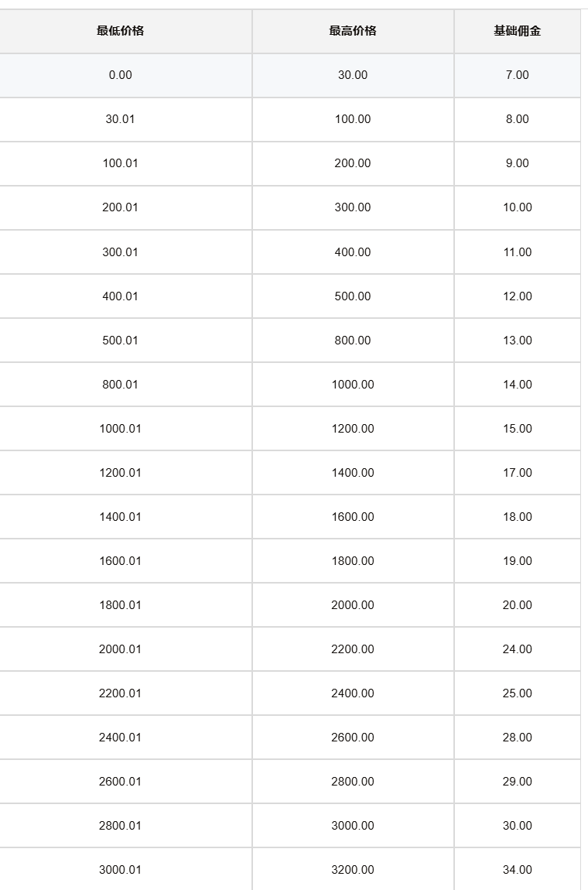
Task: Click the 最高价格 column header
Action: point(353,31)
